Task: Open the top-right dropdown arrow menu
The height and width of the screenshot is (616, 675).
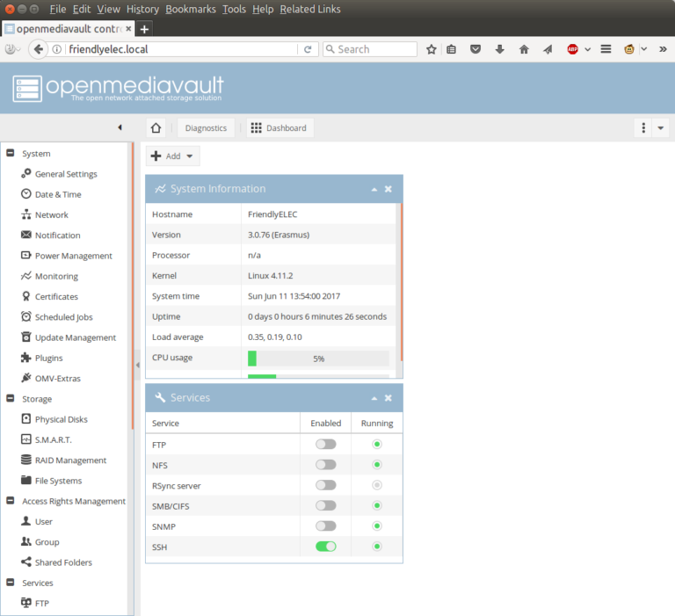Action: click(x=660, y=127)
